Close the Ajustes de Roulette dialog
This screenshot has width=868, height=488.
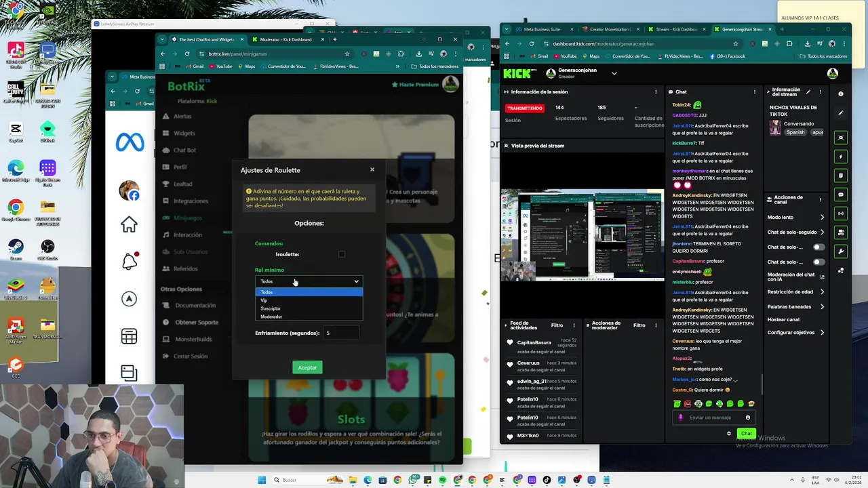(x=372, y=169)
